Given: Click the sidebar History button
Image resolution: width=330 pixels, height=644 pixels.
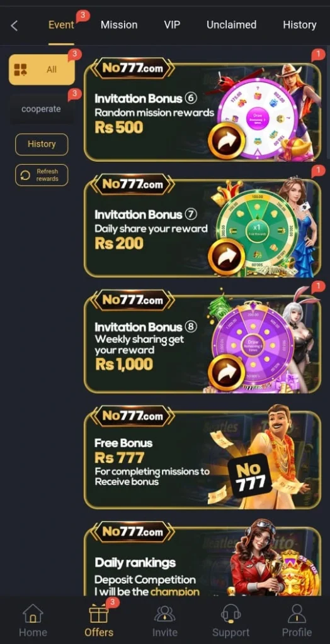Looking at the screenshot, I should pyautogui.click(x=42, y=144).
